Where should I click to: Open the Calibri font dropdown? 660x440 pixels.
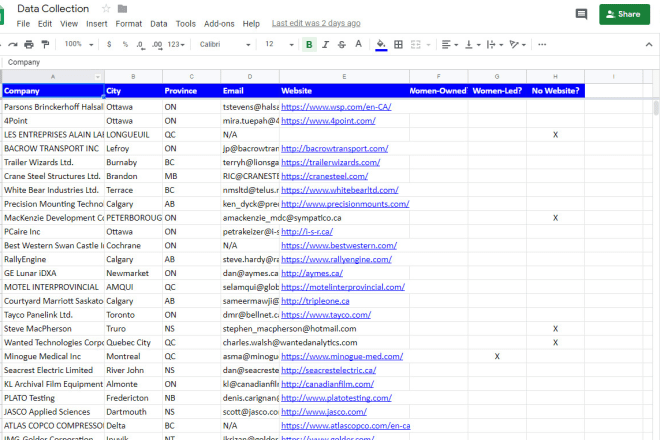(x=225, y=44)
